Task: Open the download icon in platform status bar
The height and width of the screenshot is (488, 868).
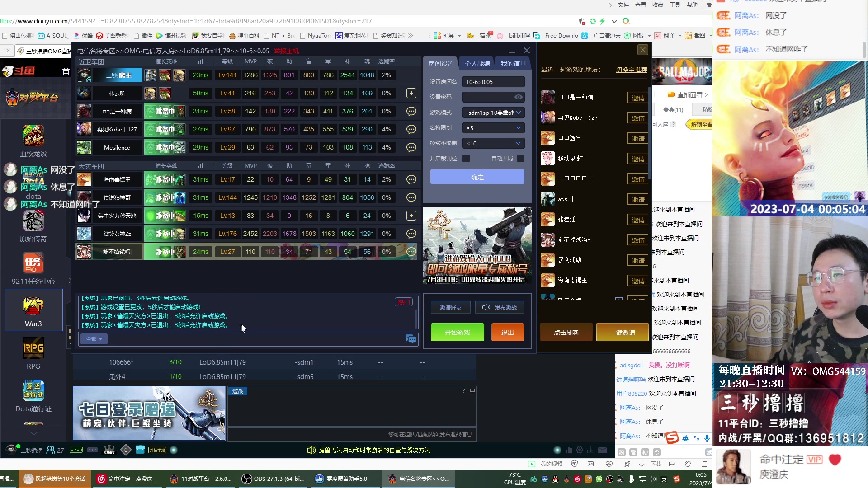Action: click(x=591, y=450)
